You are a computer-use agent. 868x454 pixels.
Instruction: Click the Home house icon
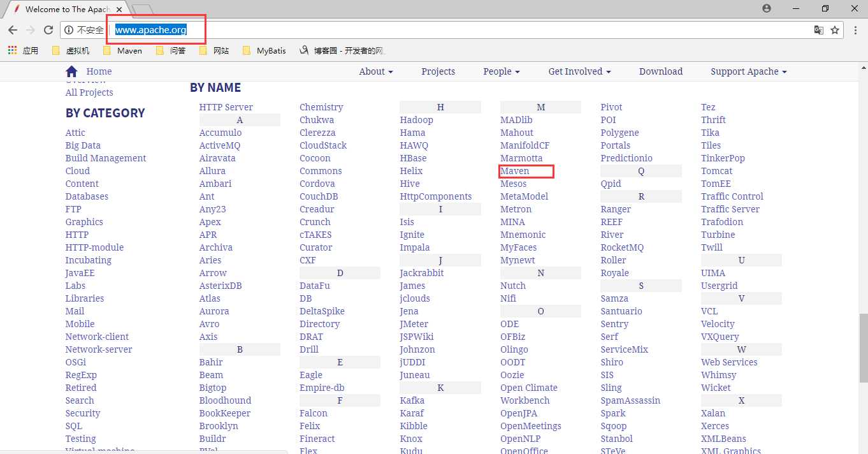pyautogui.click(x=71, y=71)
